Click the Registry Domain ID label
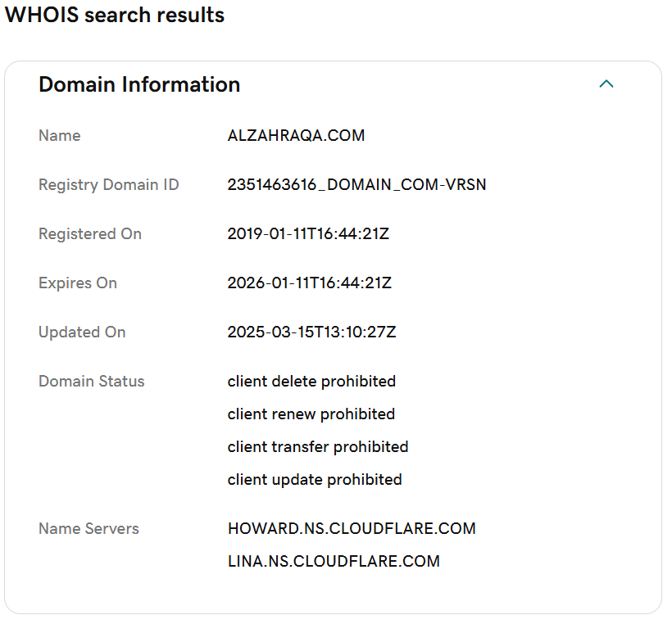672x624 pixels. coord(109,185)
